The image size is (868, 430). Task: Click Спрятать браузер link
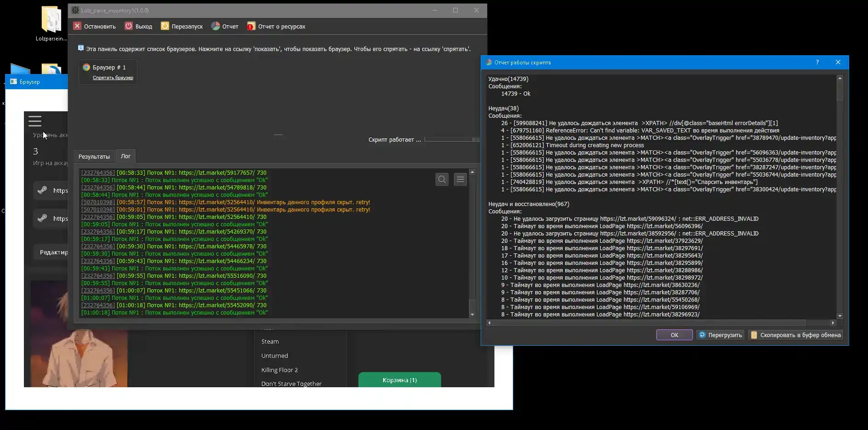(x=113, y=78)
